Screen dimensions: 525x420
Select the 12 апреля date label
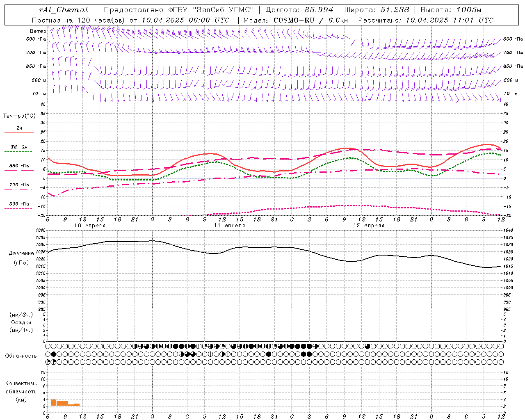coord(369,226)
